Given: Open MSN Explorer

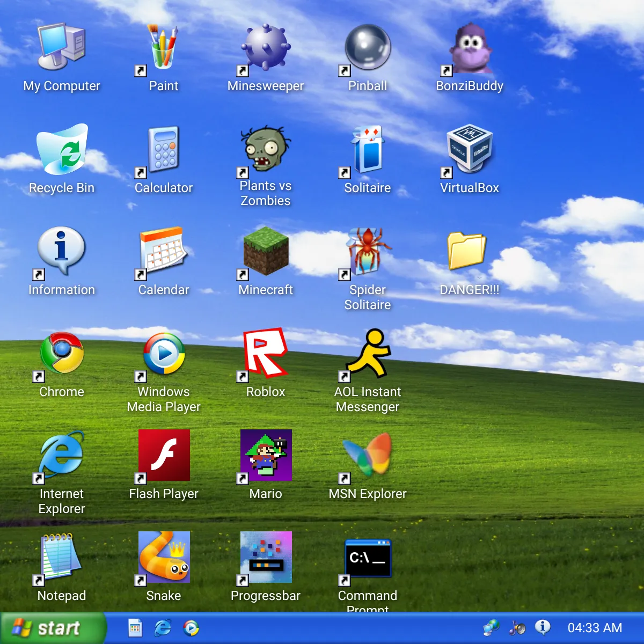Looking at the screenshot, I should [367, 456].
